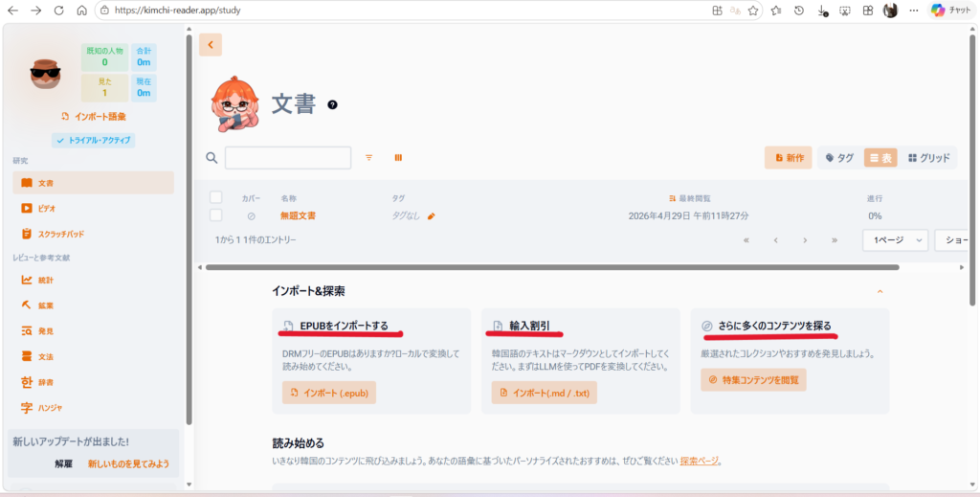Open the 1ページ page dropdown
The image size is (980, 497).
[894, 239]
